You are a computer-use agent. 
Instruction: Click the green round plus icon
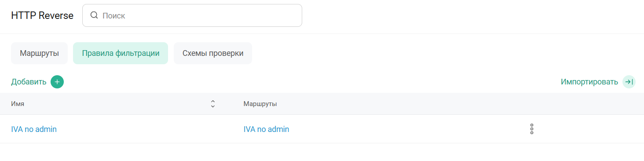click(57, 82)
